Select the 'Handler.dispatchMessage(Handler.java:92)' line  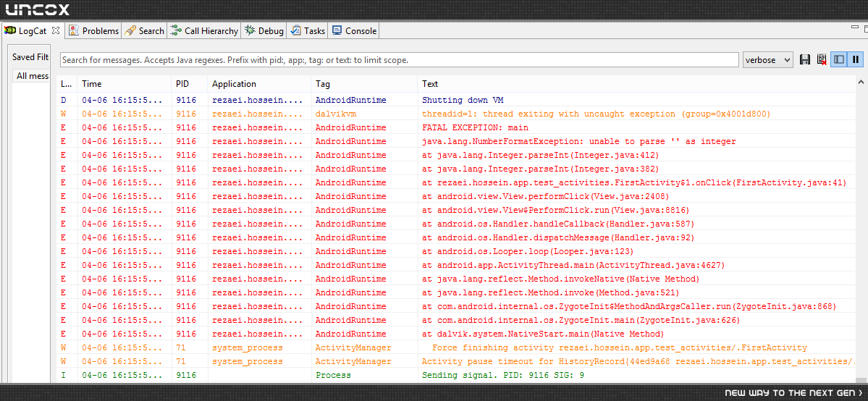click(456, 237)
